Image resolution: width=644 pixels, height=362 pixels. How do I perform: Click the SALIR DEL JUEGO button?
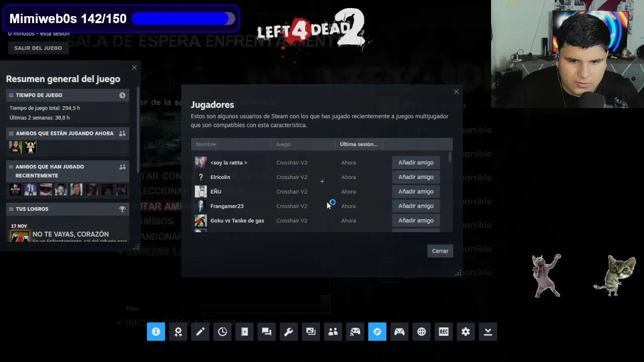point(38,48)
